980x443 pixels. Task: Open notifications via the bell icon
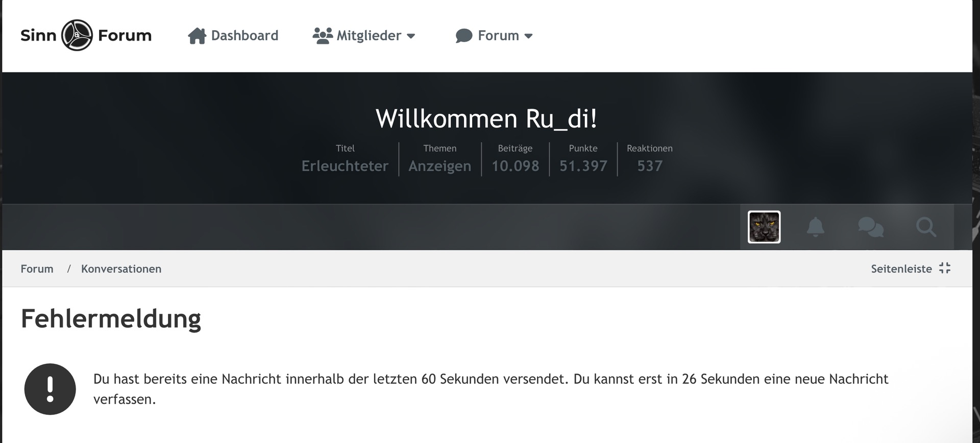815,227
